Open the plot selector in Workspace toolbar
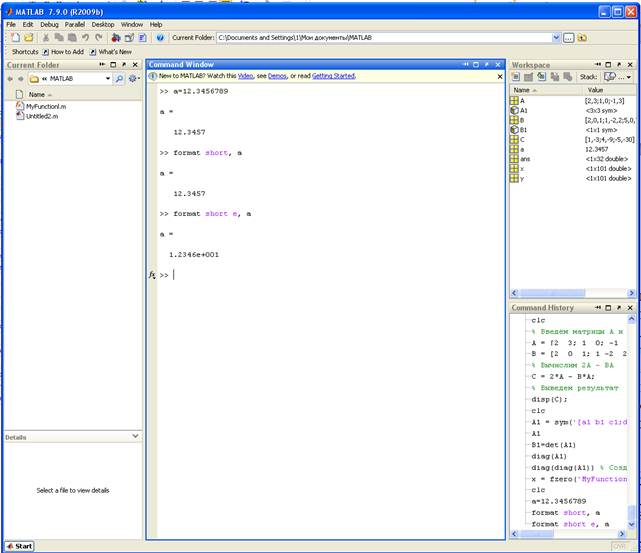 tap(610, 77)
